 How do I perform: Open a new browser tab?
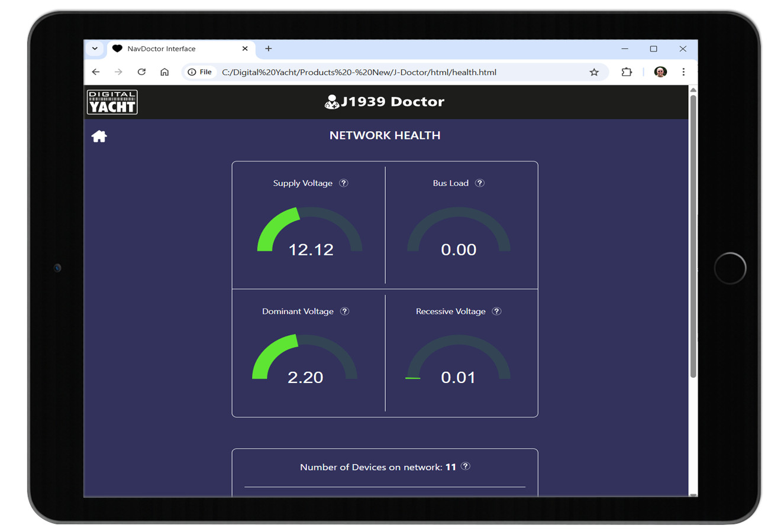pos(269,48)
